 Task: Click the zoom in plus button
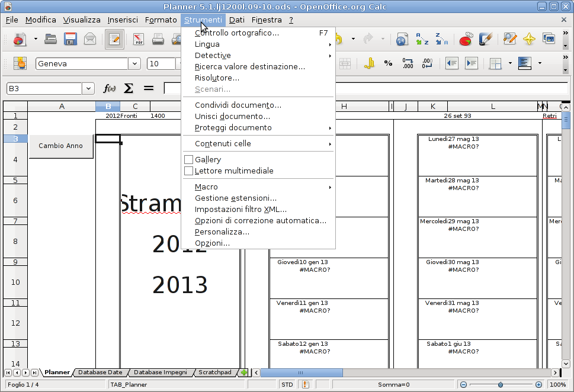point(538,384)
